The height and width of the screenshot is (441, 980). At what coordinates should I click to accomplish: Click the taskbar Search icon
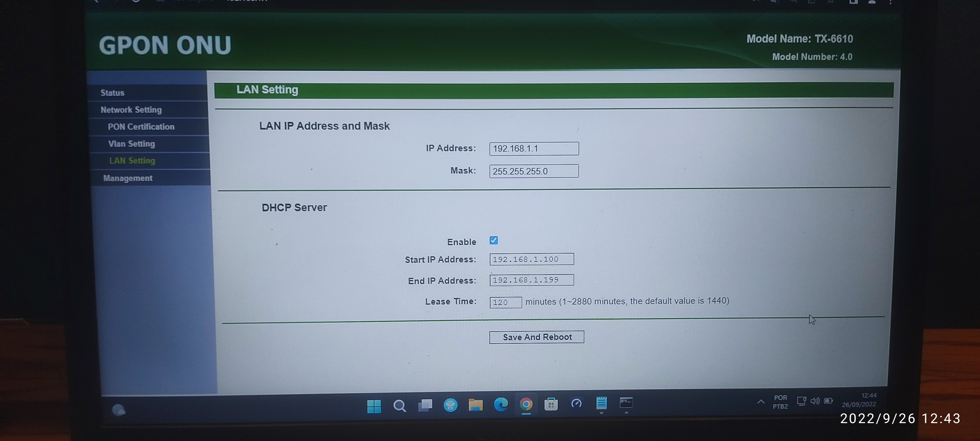pos(399,406)
